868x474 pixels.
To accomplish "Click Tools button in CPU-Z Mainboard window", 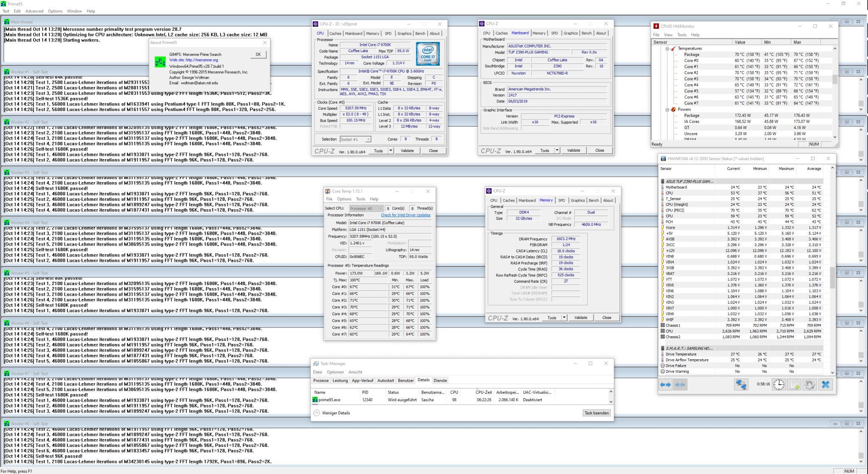I will [x=545, y=150].
